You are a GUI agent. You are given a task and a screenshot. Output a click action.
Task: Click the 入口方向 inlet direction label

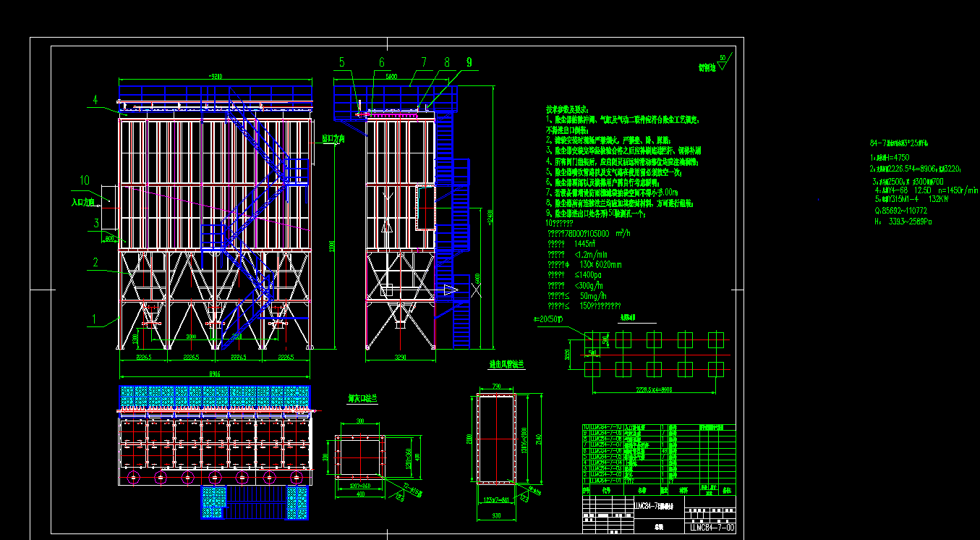click(x=83, y=203)
